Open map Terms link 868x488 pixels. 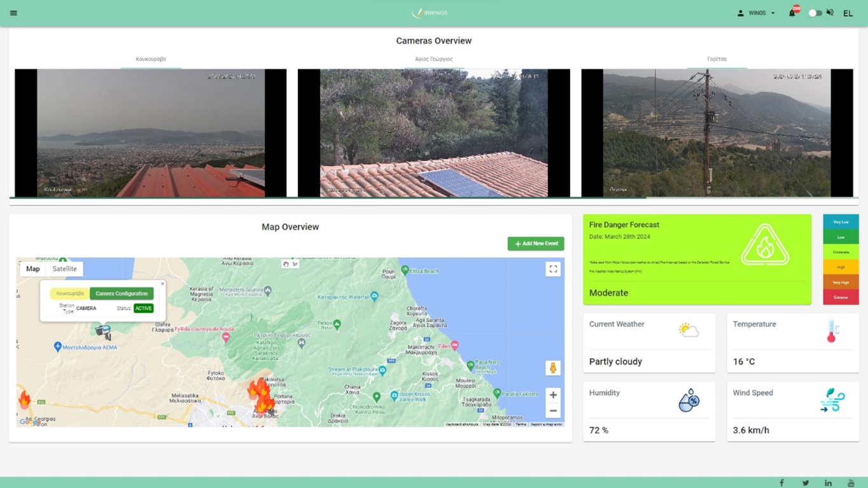pos(521,424)
